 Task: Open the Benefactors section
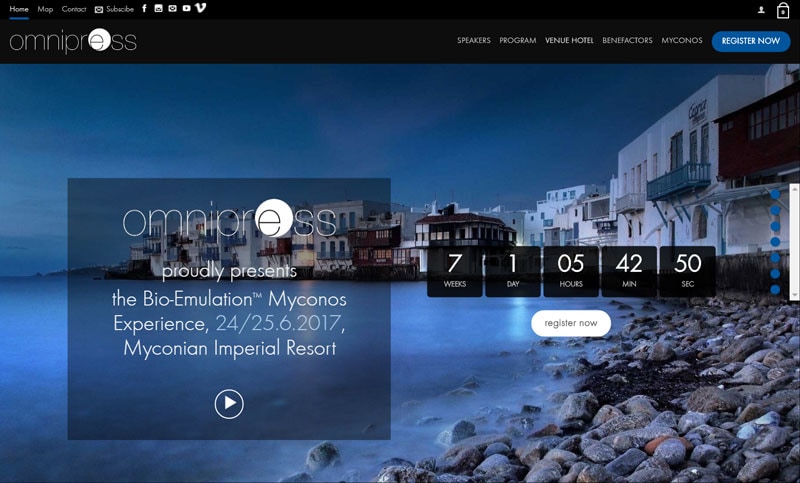click(627, 40)
